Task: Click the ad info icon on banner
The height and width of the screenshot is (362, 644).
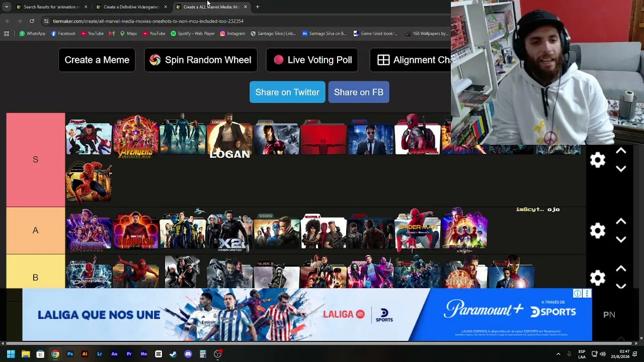Action: point(578,294)
